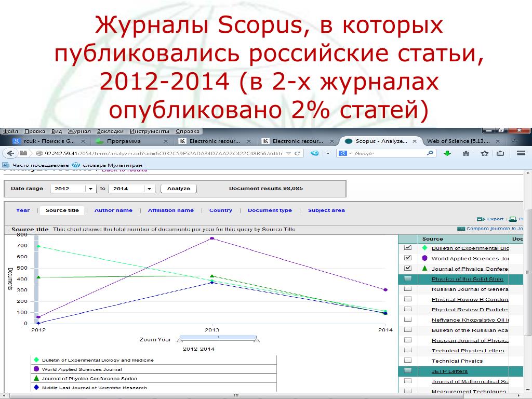The image size is (532, 399).
Task: Open the Инструменты menu
Action: click(149, 131)
